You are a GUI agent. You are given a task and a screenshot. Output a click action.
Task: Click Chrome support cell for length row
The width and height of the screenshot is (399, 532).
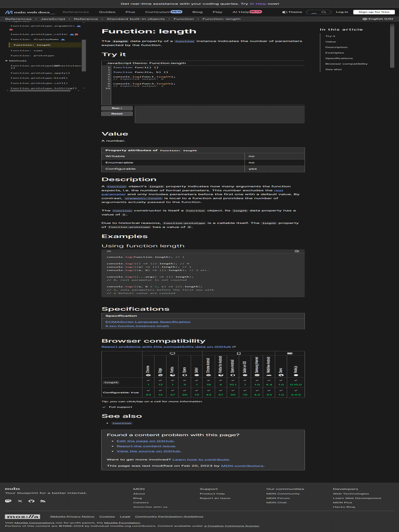pos(148,382)
